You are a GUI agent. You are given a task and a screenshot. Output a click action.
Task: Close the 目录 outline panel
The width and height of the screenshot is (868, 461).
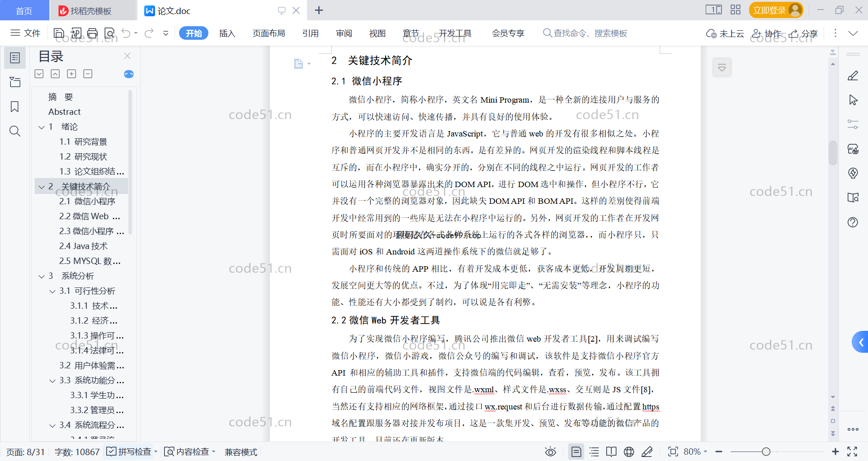[x=127, y=56]
